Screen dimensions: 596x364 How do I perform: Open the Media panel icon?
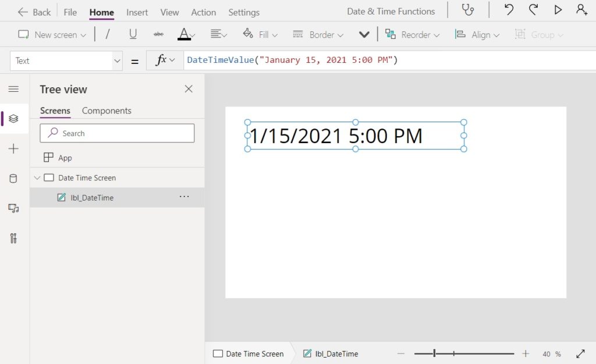coord(13,208)
